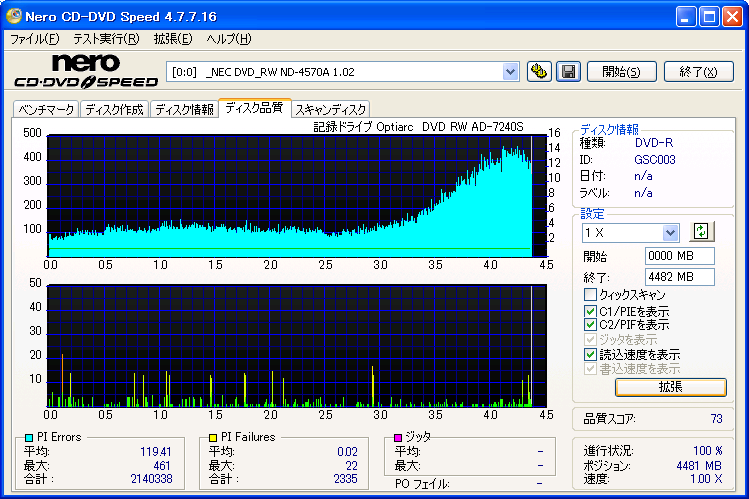Open the 1 X scan speed dropdown
This screenshot has height=499, width=749.
tap(670, 233)
